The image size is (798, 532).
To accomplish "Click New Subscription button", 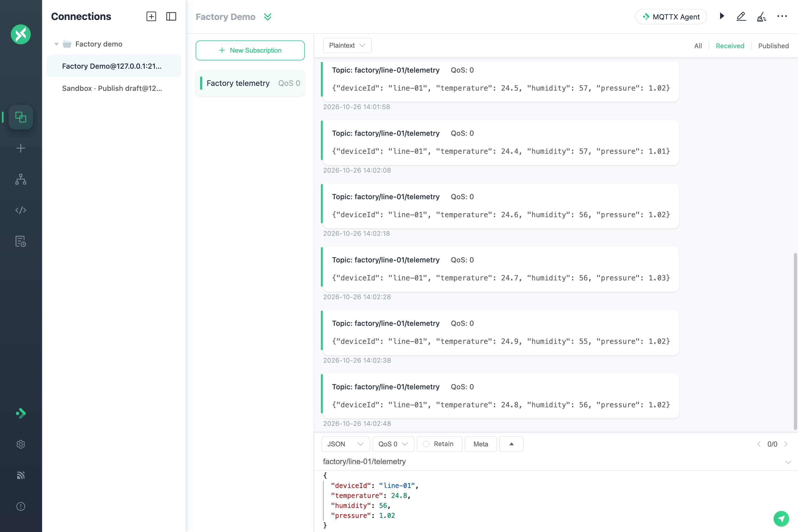I will click(250, 50).
